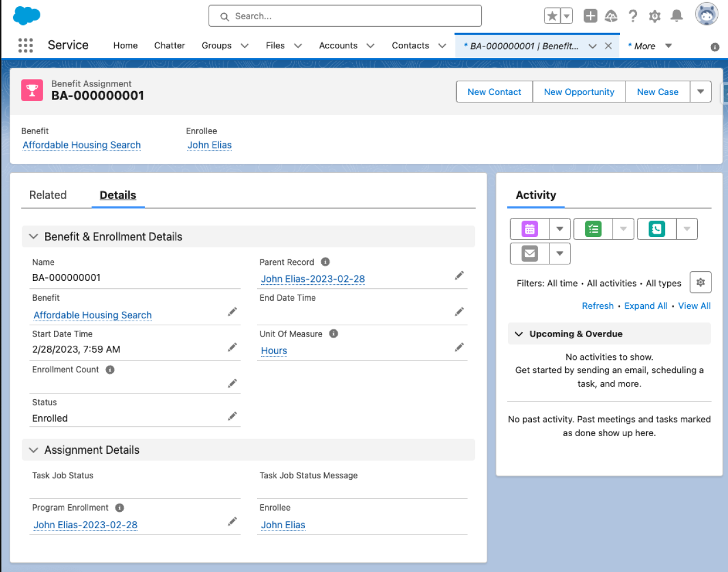The height and width of the screenshot is (572, 728).
Task: Edit the Enrollment Count pencil icon
Action: (x=233, y=384)
